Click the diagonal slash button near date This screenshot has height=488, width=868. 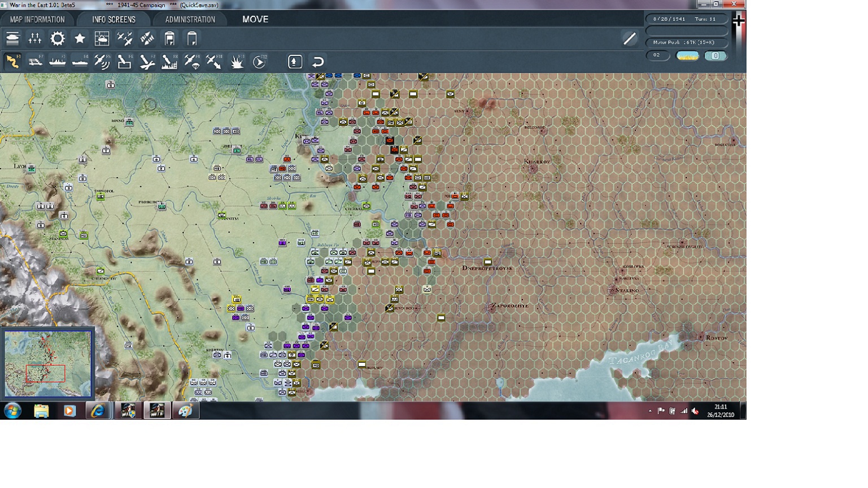click(x=629, y=38)
